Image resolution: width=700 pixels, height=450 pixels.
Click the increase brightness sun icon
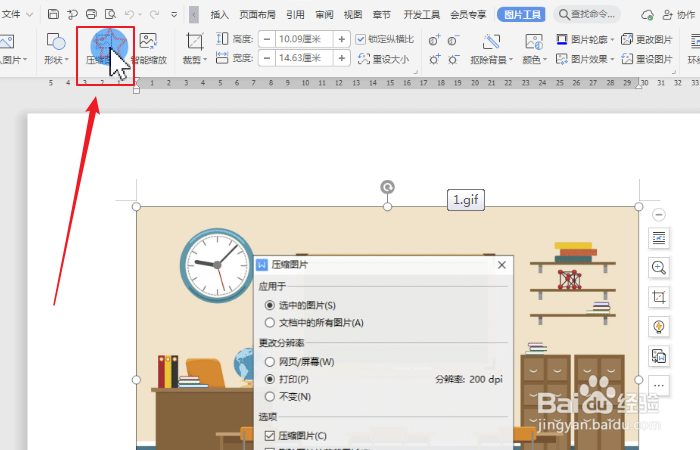[x=434, y=59]
